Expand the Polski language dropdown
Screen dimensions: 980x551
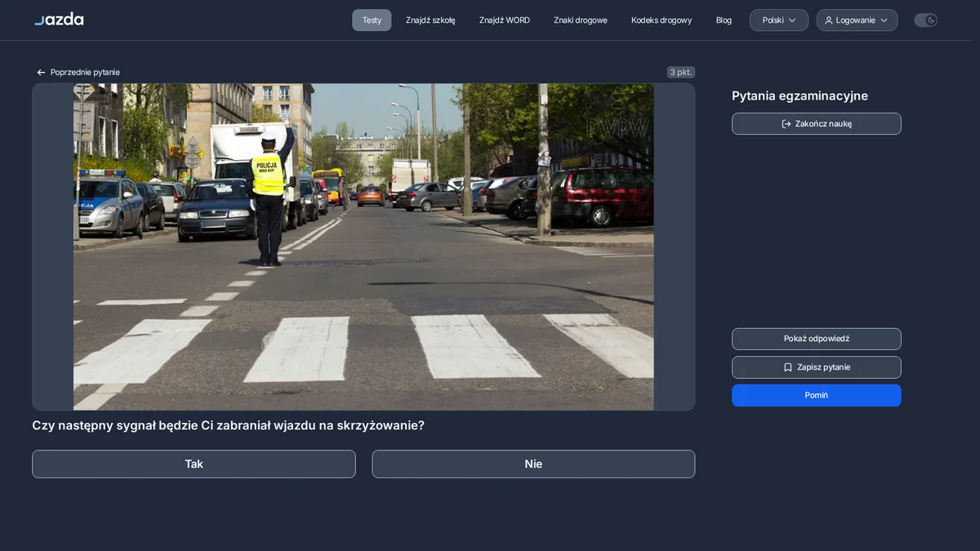pos(779,20)
